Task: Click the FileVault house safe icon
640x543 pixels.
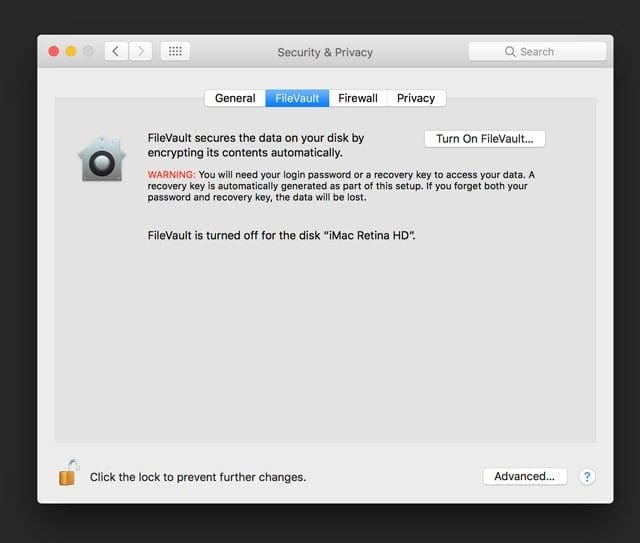Action: [x=102, y=159]
